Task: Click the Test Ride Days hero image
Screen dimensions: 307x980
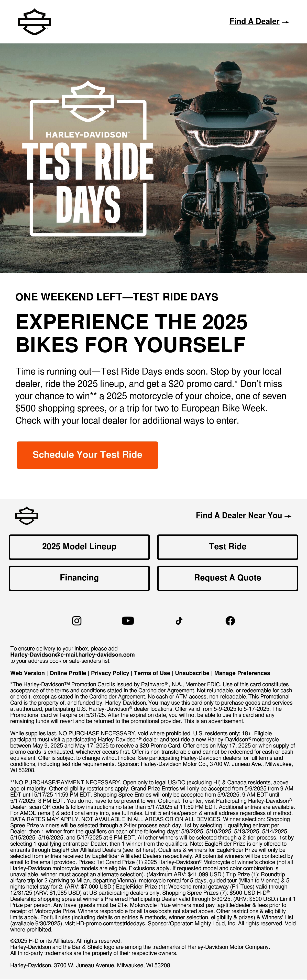Action: [153, 158]
